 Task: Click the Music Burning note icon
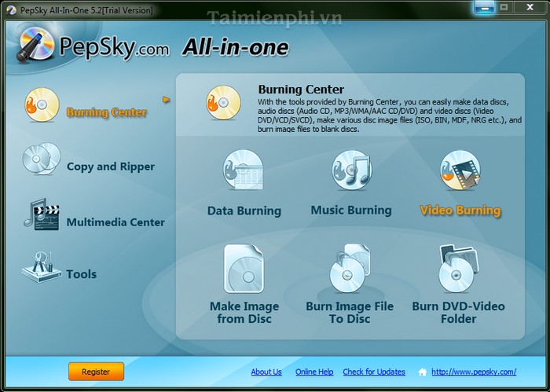(x=352, y=170)
